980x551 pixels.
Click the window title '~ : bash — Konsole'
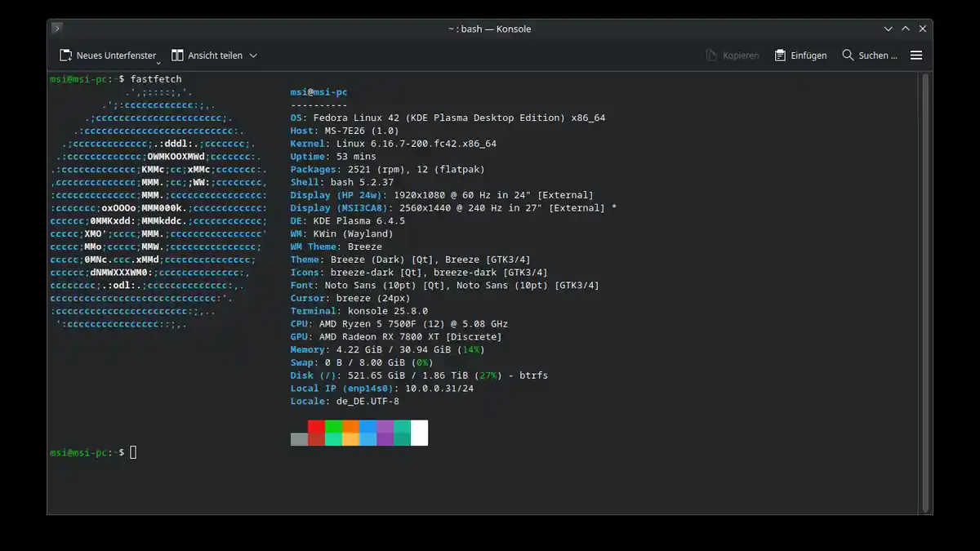[489, 29]
